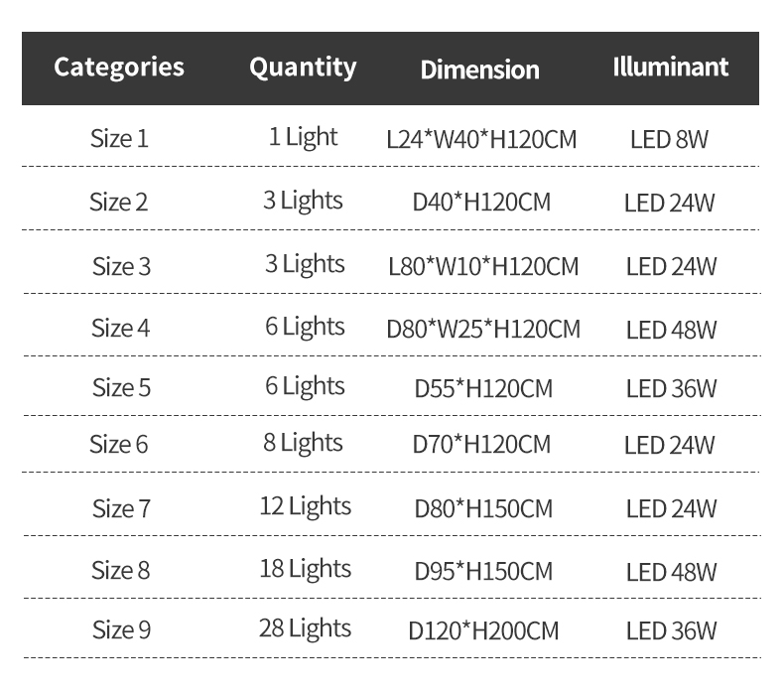Click the 18 Lights quantity cell
Screen dimensions: 784x695
(306, 570)
